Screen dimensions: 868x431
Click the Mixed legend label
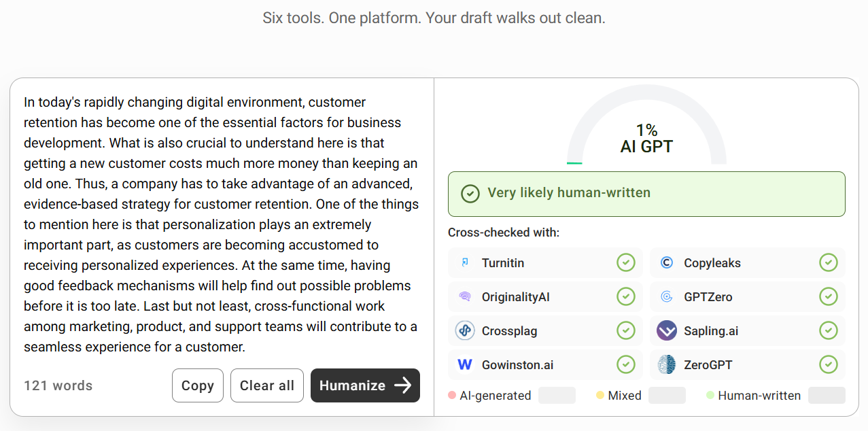625,396
